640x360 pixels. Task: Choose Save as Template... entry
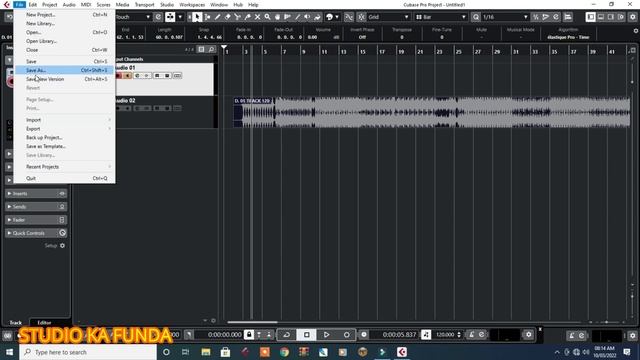(64, 146)
